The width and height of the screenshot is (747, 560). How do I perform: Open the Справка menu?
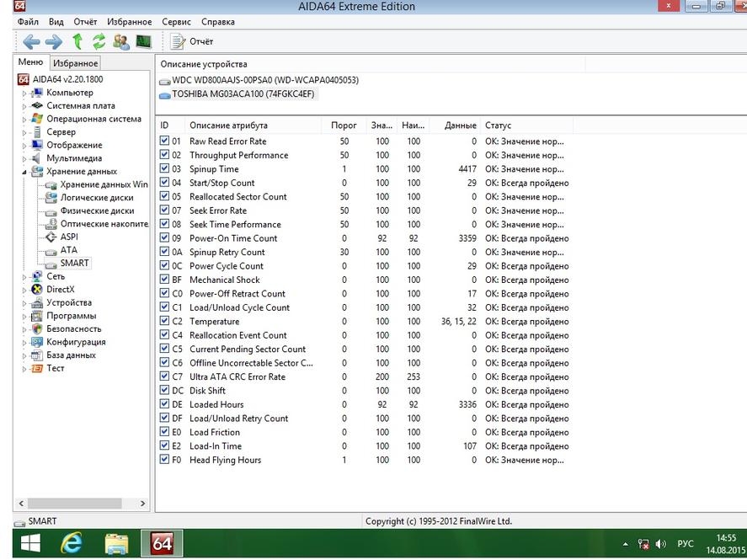[218, 22]
